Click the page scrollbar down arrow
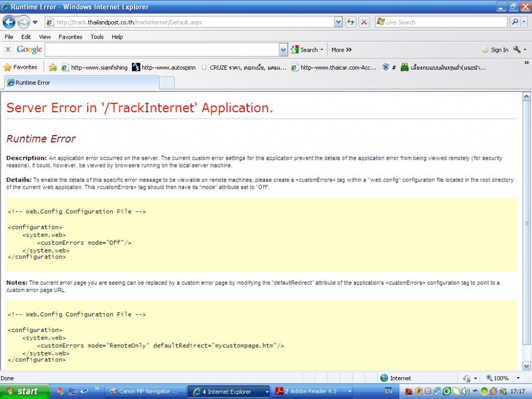 [x=526, y=366]
